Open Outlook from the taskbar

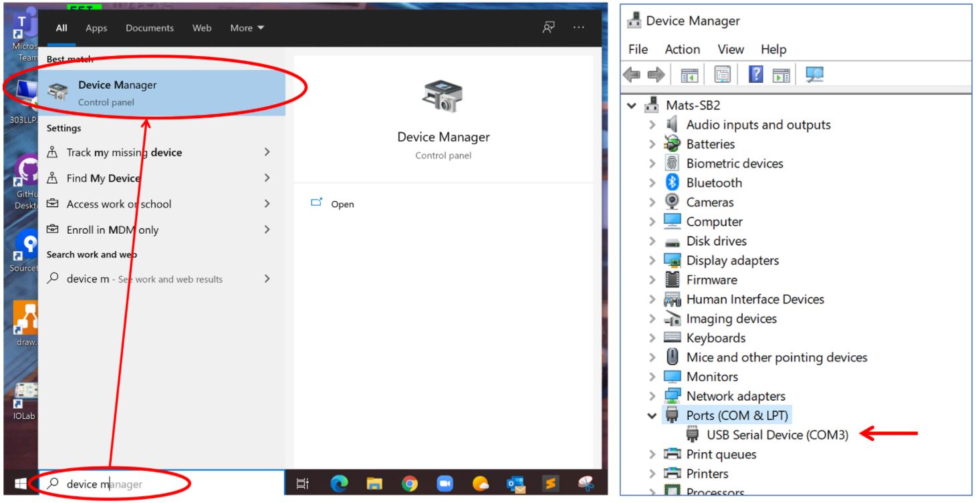click(515, 483)
